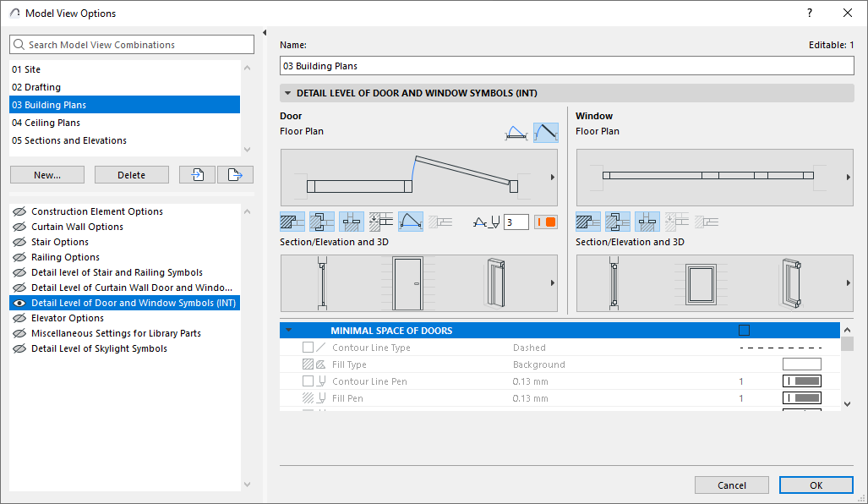Image resolution: width=868 pixels, height=504 pixels.
Task: Click the Contour Line Pen color swatch
Action: 801,381
